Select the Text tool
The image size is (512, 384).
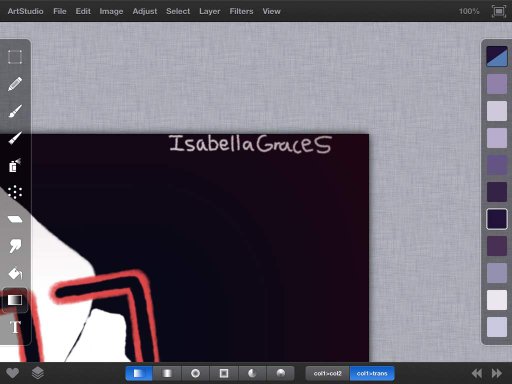(x=15, y=327)
